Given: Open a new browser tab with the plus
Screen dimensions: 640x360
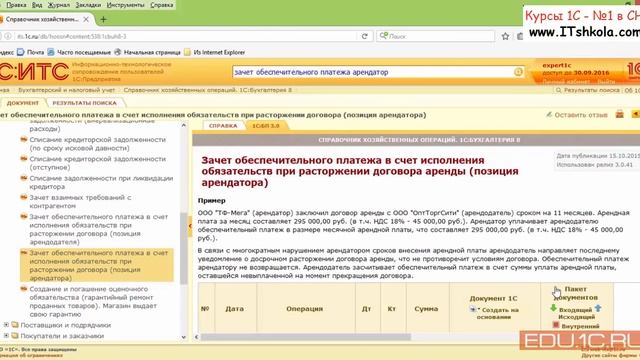Looking at the screenshot, I should pyautogui.click(x=103, y=19).
